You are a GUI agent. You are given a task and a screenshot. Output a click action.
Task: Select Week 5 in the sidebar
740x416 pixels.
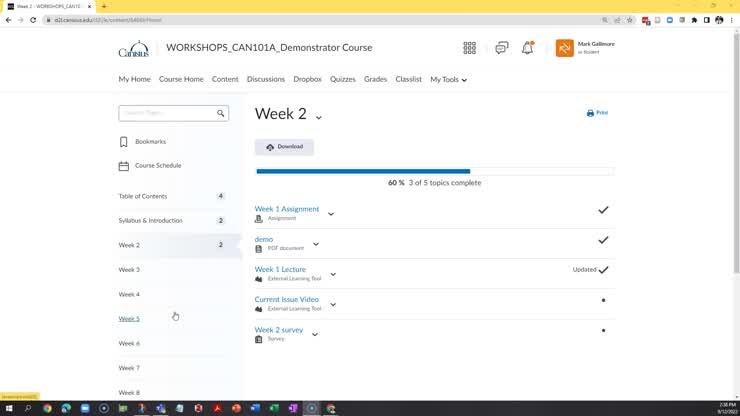tap(129, 319)
